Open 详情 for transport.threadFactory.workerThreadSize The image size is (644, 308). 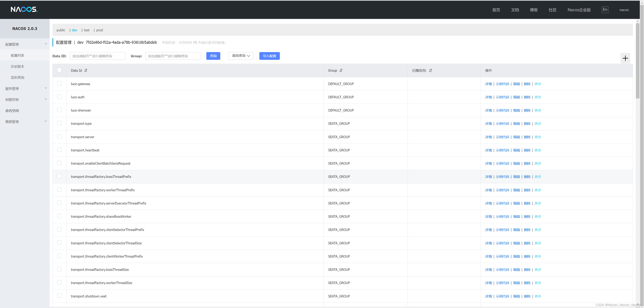[x=488, y=283]
